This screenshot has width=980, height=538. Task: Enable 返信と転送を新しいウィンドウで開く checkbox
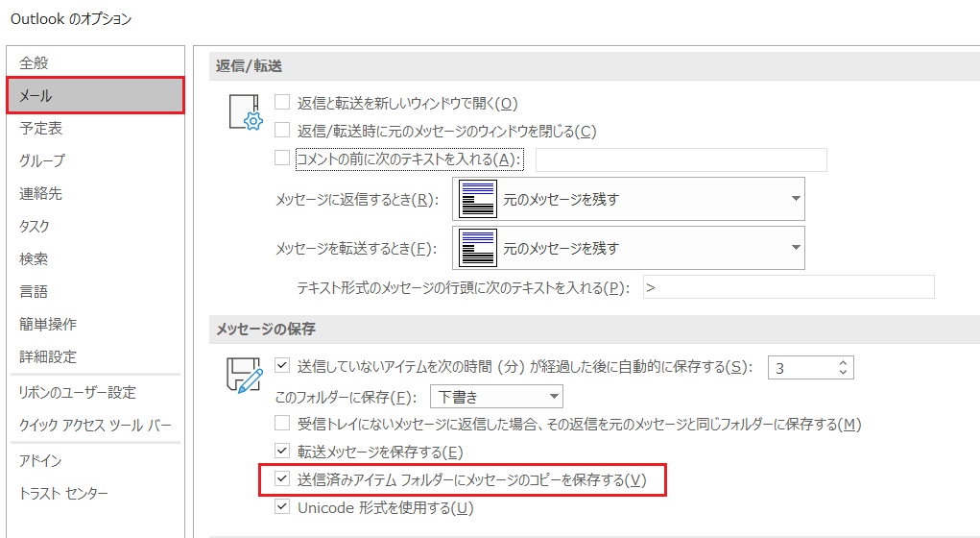point(282,102)
